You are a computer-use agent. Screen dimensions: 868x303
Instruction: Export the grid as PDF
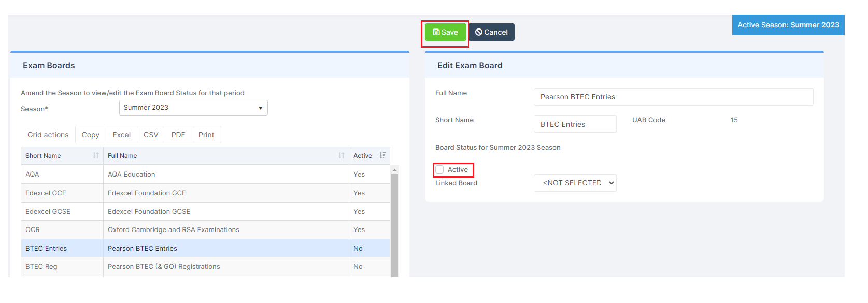178,135
